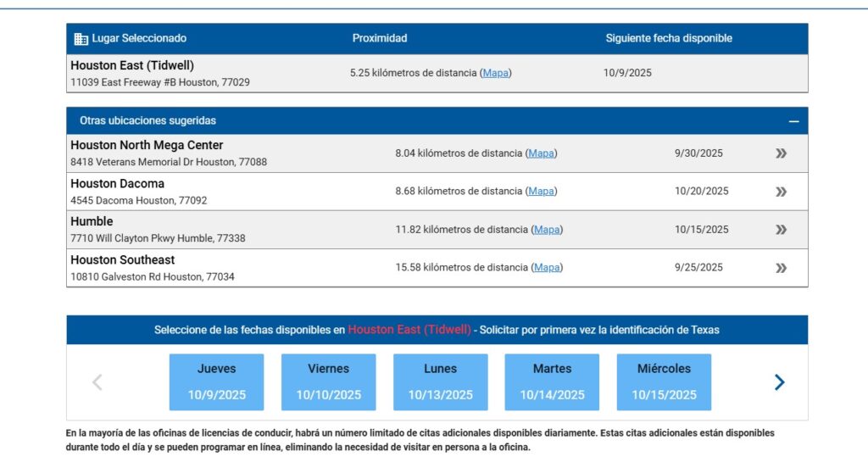This screenshot has width=868, height=468.
Task: Click the Houston Southeast location name
Action: coord(123,260)
